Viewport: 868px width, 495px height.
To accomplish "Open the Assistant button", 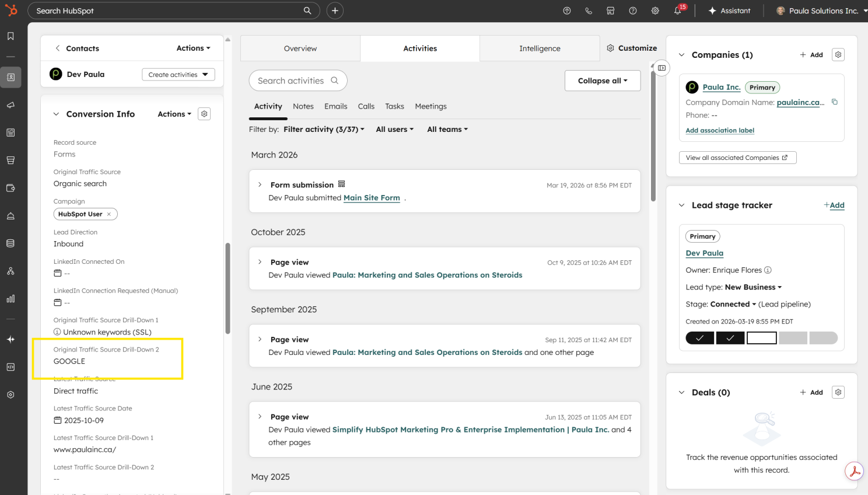I will (x=729, y=11).
